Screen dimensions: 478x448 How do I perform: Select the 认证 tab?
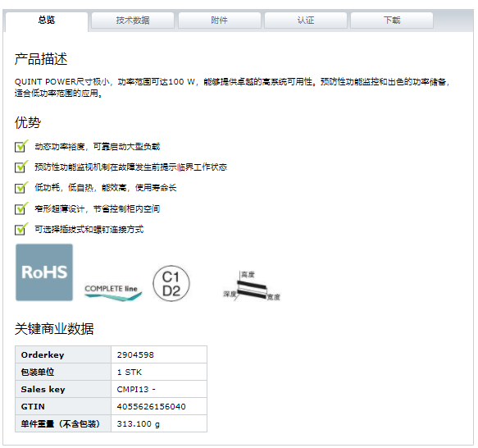pyautogui.click(x=306, y=21)
